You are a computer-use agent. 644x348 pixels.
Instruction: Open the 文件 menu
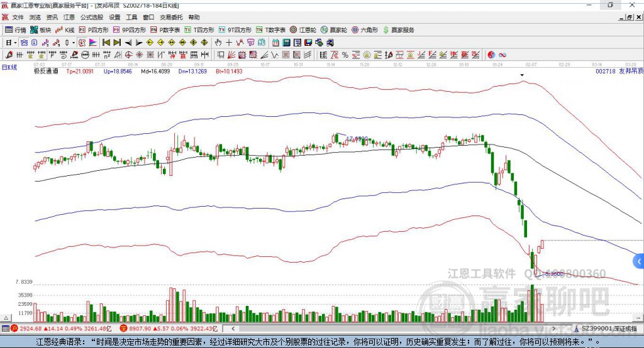click(x=18, y=17)
